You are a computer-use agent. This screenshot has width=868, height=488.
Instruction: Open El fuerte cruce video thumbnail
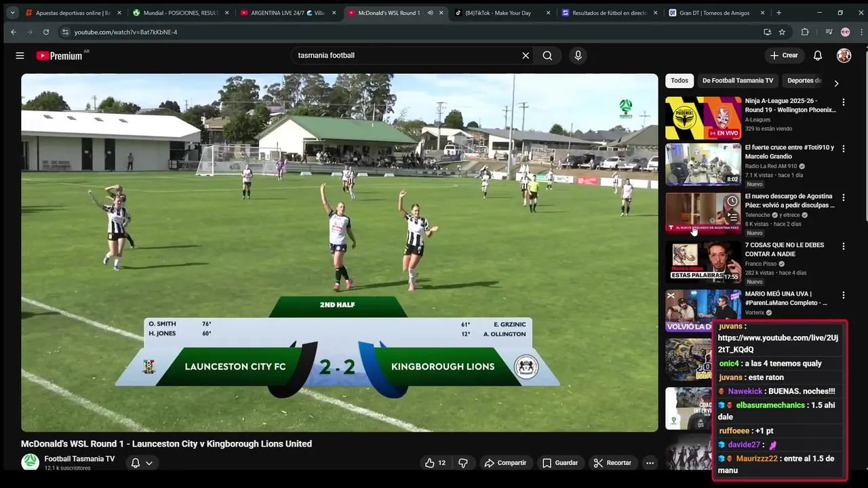[703, 165]
